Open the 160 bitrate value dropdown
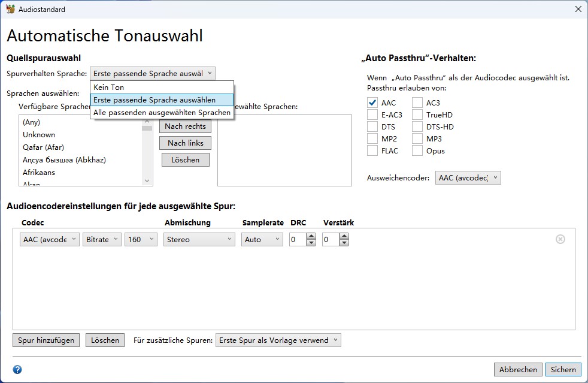This screenshot has width=588, height=383. [x=141, y=239]
